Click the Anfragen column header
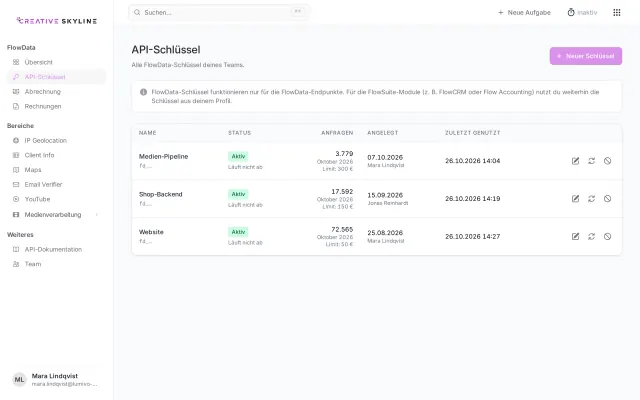This screenshot has height=400, width=640. pos(337,133)
